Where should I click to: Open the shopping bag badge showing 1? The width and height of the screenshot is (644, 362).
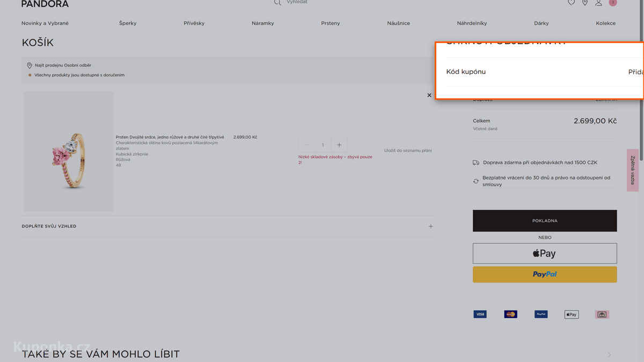(613, 3)
